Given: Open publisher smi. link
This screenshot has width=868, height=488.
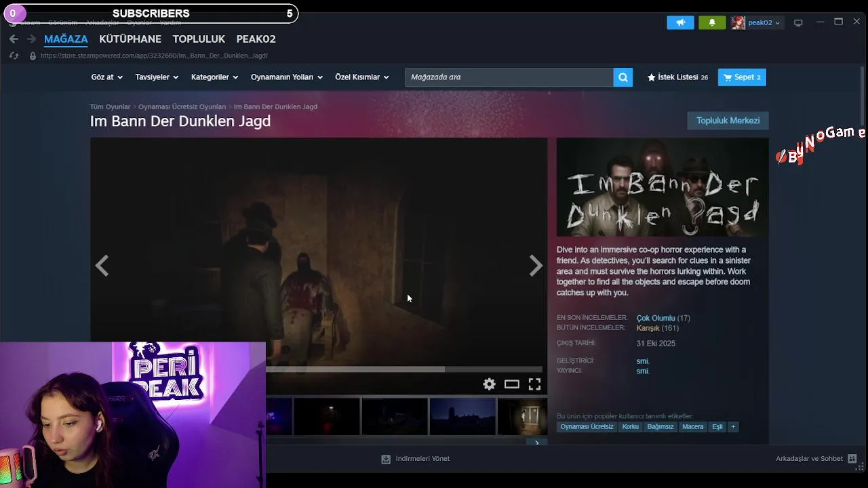Looking at the screenshot, I should [643, 371].
